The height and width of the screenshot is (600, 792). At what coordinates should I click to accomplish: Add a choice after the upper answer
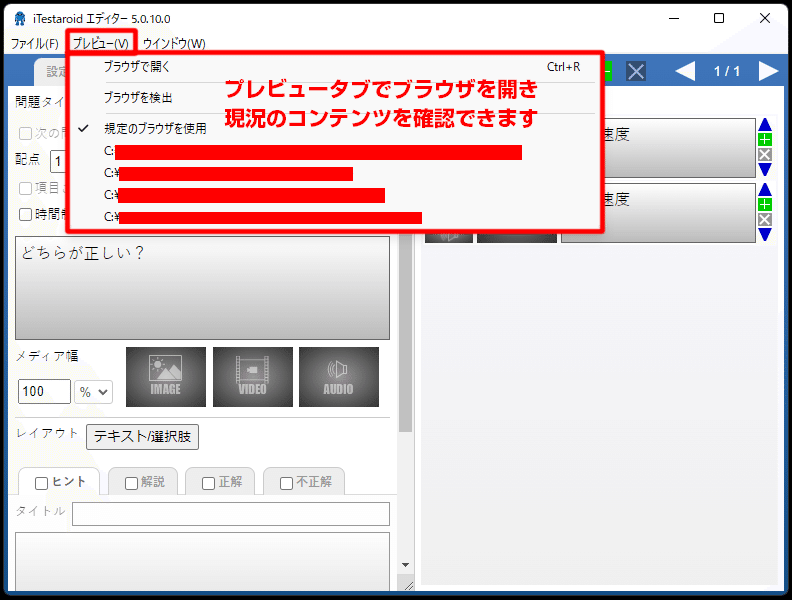click(765, 139)
